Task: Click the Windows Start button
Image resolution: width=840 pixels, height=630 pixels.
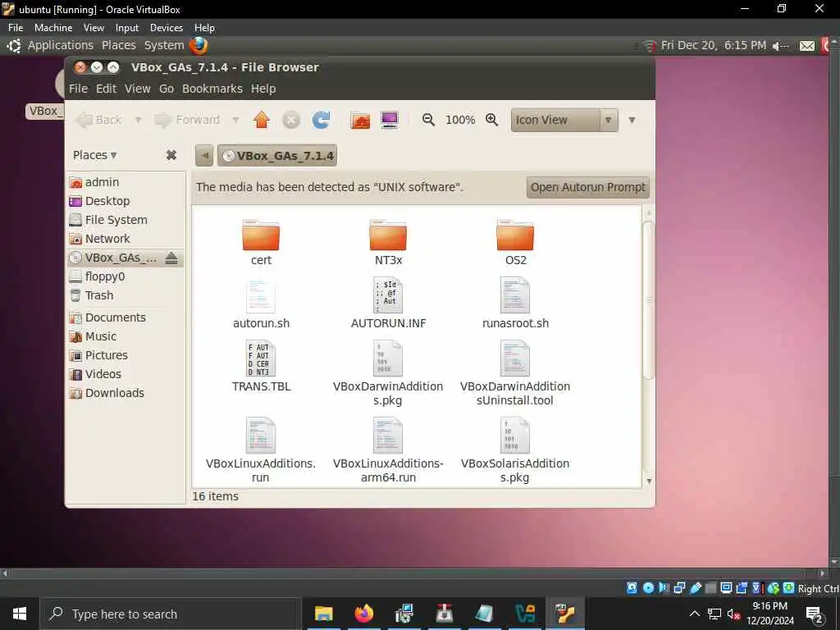Action: (20, 614)
